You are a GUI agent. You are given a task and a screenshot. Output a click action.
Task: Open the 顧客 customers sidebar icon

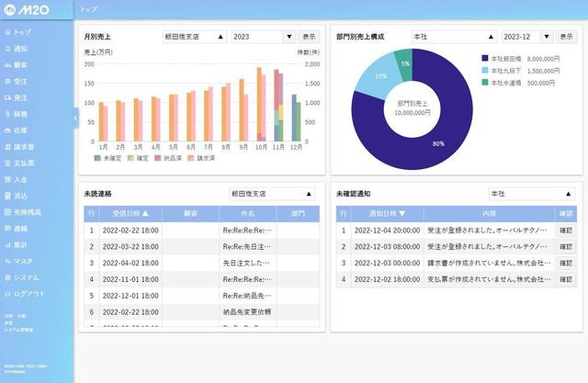point(8,65)
